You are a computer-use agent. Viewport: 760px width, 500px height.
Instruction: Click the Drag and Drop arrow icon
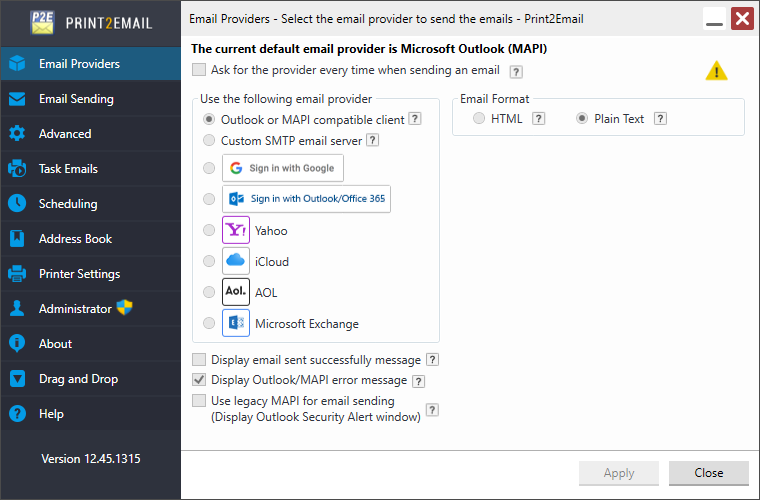(17, 378)
